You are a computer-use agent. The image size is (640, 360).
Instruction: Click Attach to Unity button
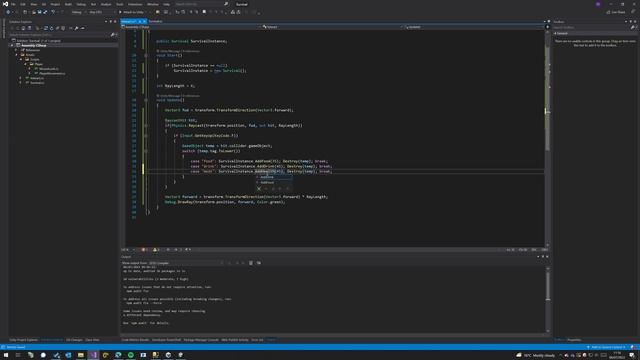pyautogui.click(x=131, y=12)
